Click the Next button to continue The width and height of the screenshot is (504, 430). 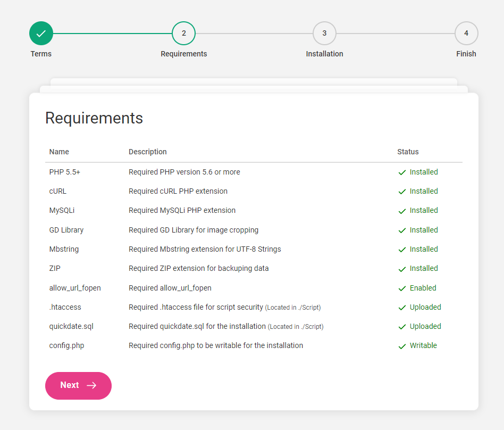(x=79, y=386)
